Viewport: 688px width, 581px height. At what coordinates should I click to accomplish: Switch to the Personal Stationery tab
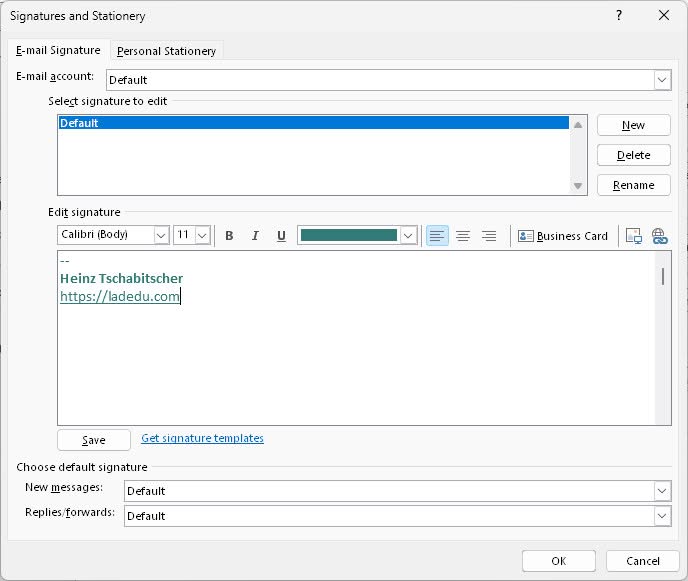tap(166, 51)
